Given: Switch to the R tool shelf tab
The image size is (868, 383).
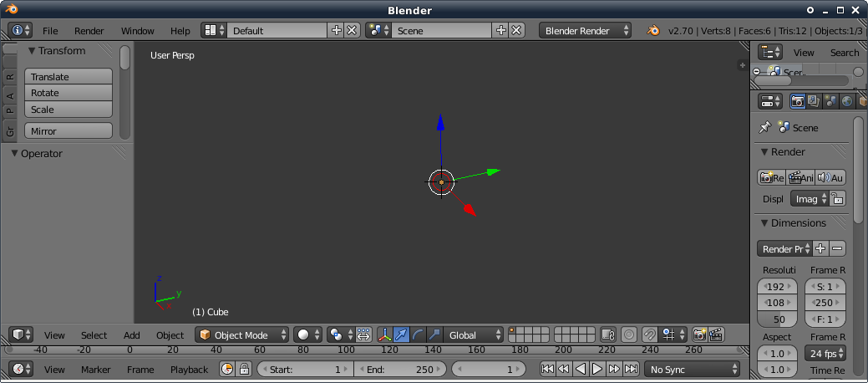Looking at the screenshot, I should [9, 76].
